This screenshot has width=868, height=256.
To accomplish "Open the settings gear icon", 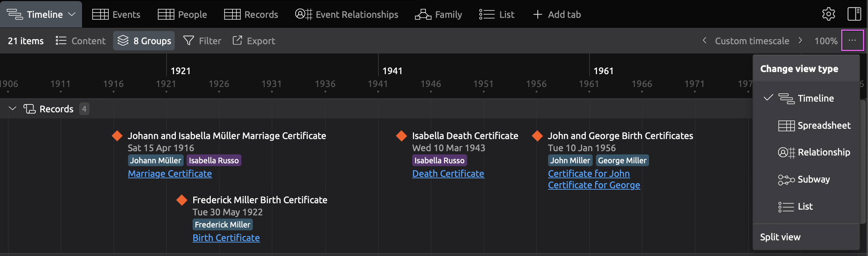I will [x=828, y=14].
